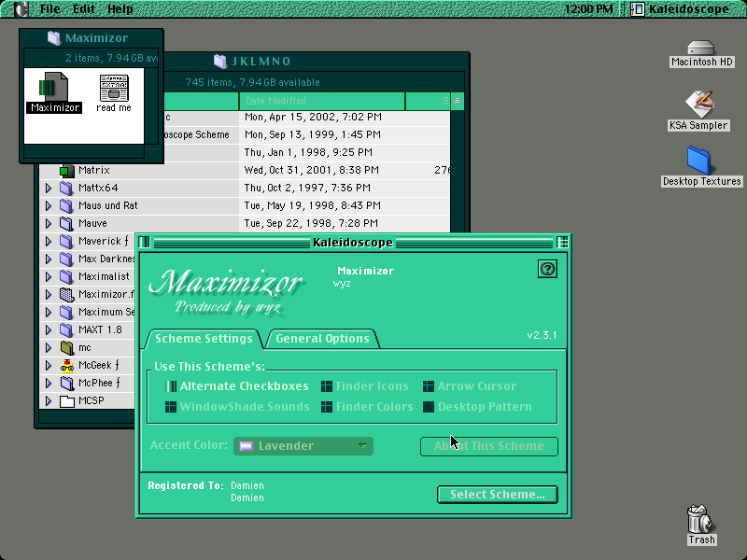The width and height of the screenshot is (747, 560).
Task: Select the Thu, Oct 2, 1997 date cell
Action: 307,189
